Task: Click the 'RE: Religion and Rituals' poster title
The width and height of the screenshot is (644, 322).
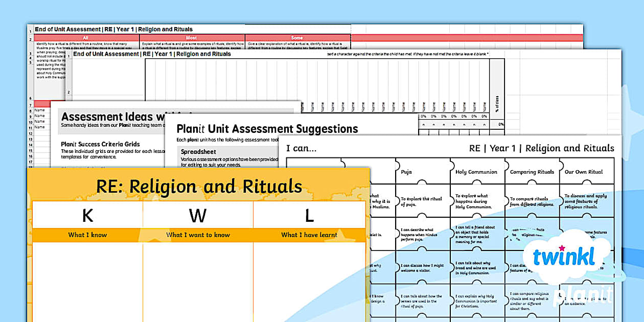Action: point(199,187)
